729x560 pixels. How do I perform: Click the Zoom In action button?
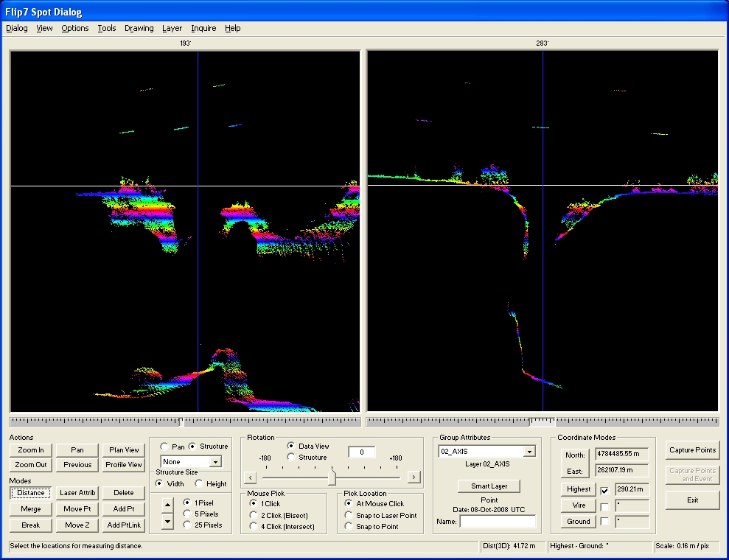pyautogui.click(x=31, y=450)
